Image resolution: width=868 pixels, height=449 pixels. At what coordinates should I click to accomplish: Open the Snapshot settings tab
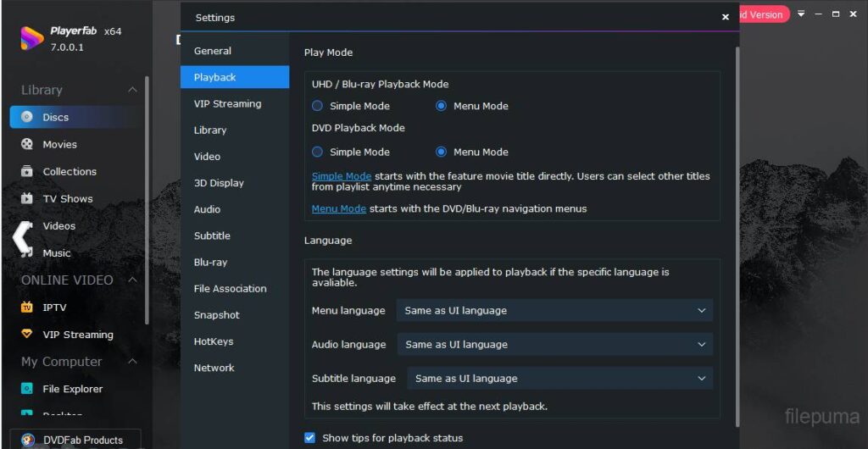(235, 314)
